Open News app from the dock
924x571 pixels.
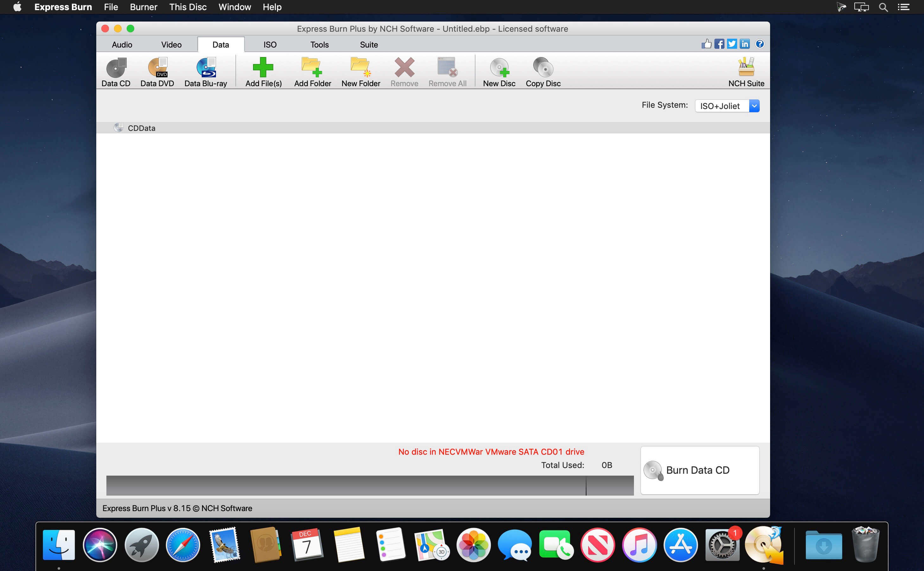tap(598, 545)
